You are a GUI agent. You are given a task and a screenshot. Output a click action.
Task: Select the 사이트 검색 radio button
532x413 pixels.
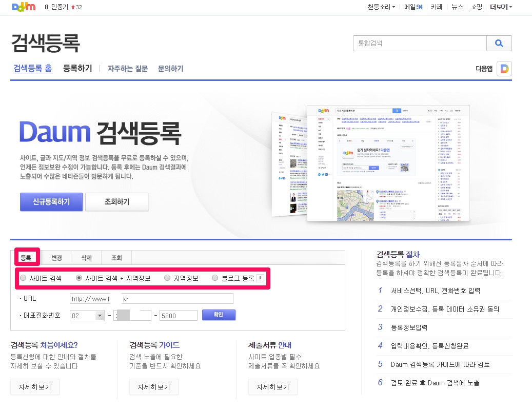pyautogui.click(x=23, y=278)
